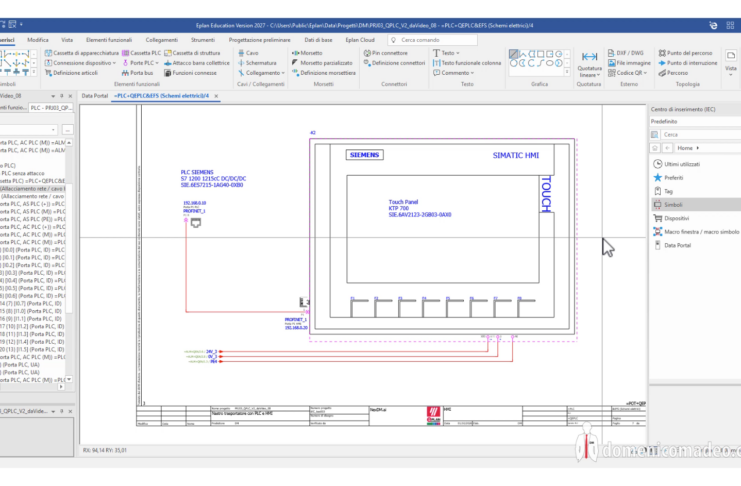Viewport: 741px width, 486px height.
Task: Expand the Grafica shapes gallery
Action: [567, 72]
